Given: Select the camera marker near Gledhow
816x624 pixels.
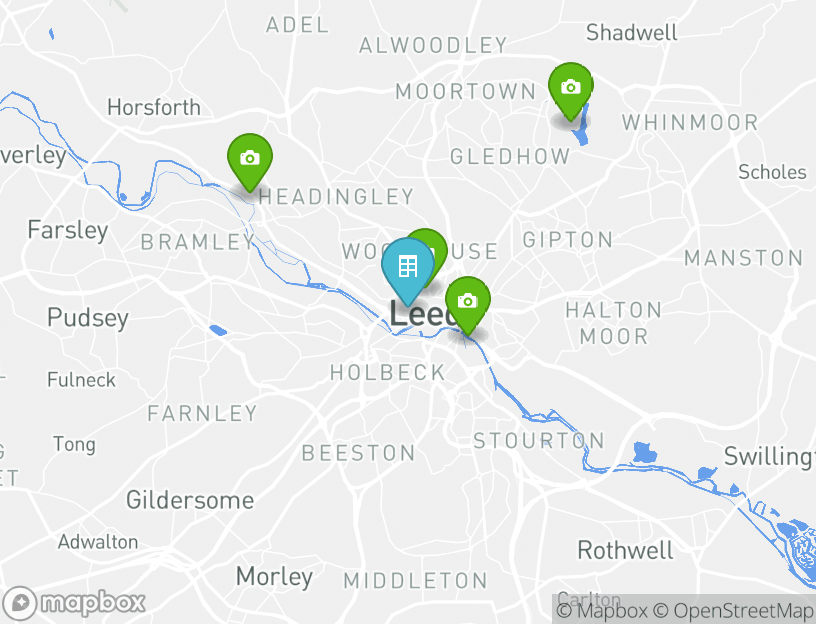Looking at the screenshot, I should click(x=570, y=87).
